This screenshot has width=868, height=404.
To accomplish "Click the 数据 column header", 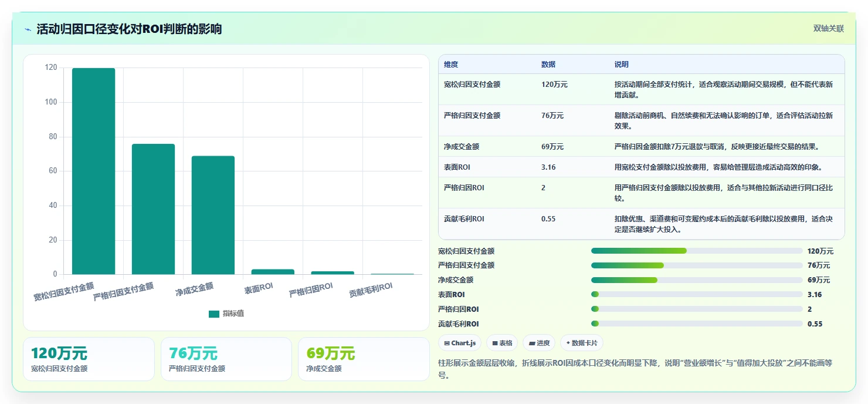I will coord(548,65).
